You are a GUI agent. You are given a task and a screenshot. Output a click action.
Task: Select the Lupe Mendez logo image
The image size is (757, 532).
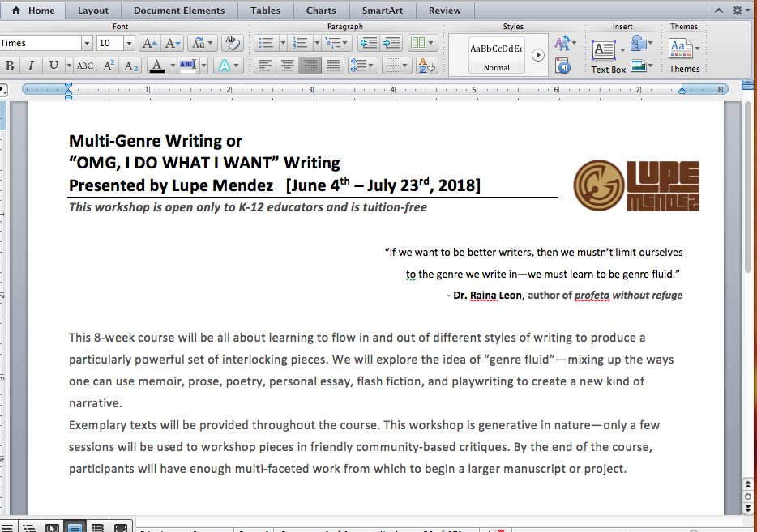(x=636, y=185)
